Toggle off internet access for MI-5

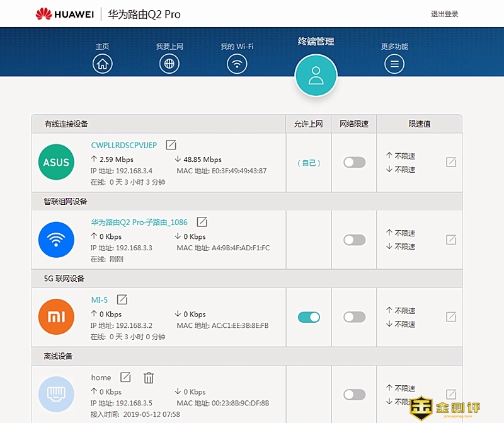pos(309,317)
